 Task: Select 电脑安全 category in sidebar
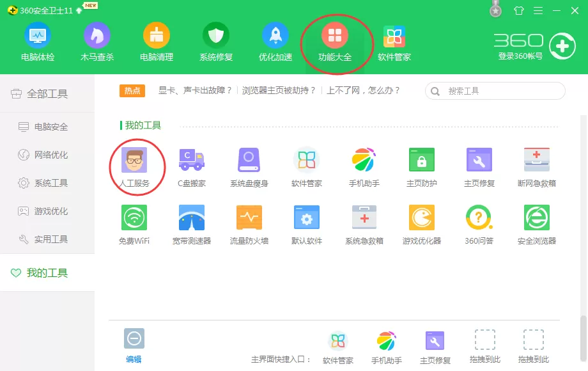pos(47,127)
